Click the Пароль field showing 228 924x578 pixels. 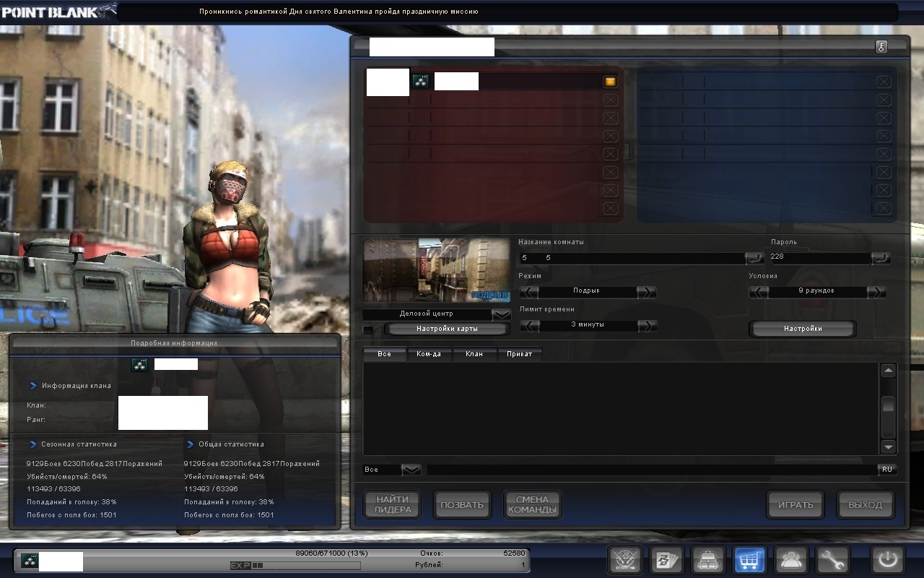pyautogui.click(x=820, y=258)
